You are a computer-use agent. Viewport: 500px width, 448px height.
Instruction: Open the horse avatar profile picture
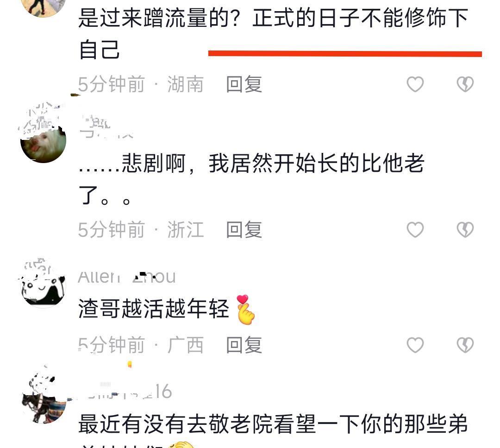[44, 401]
